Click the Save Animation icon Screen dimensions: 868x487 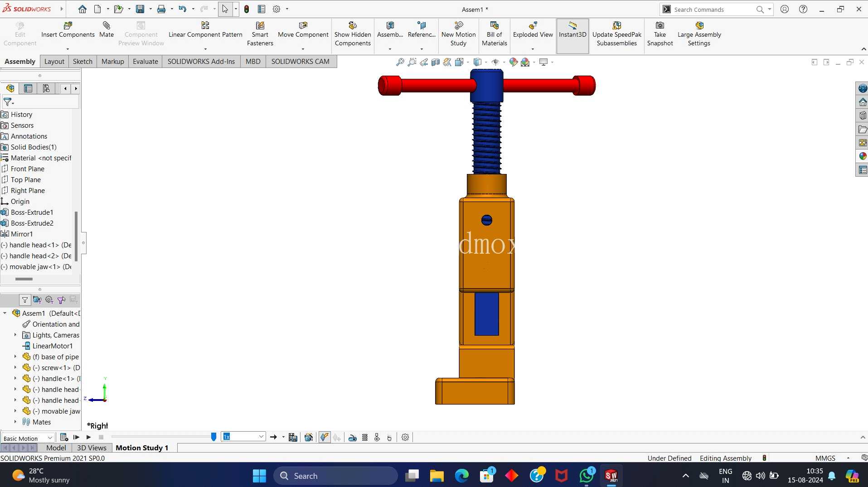click(x=293, y=437)
